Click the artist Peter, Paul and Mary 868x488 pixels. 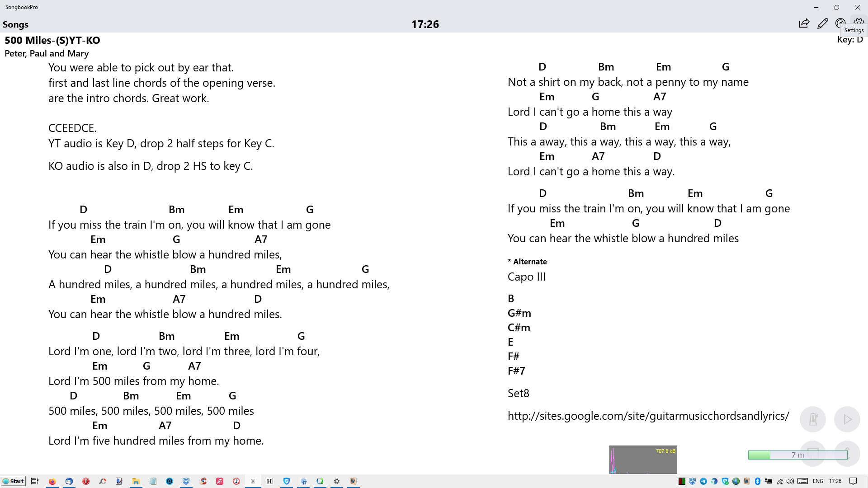pyautogui.click(x=47, y=53)
